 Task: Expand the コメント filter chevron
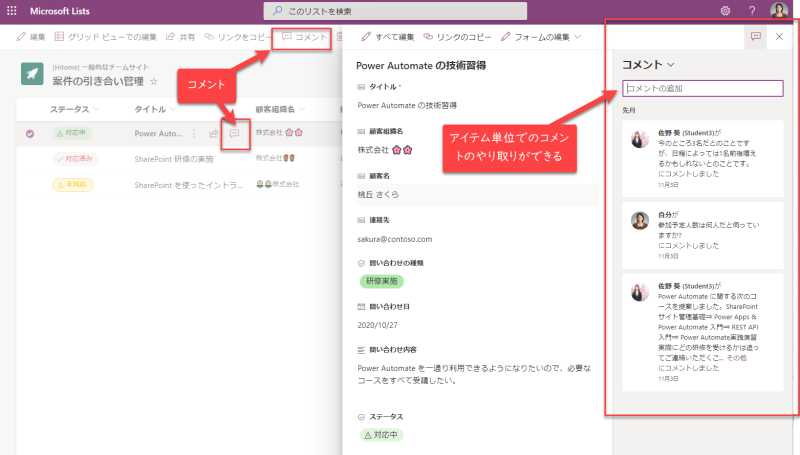pos(670,65)
